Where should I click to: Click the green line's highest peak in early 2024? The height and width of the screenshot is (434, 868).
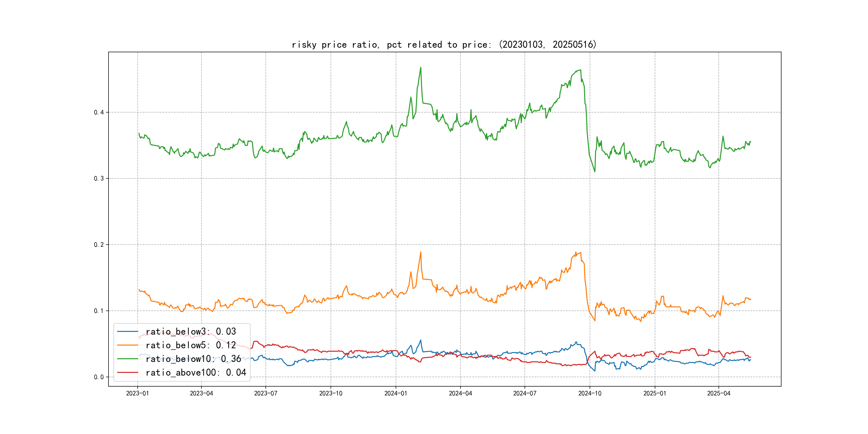click(x=421, y=68)
